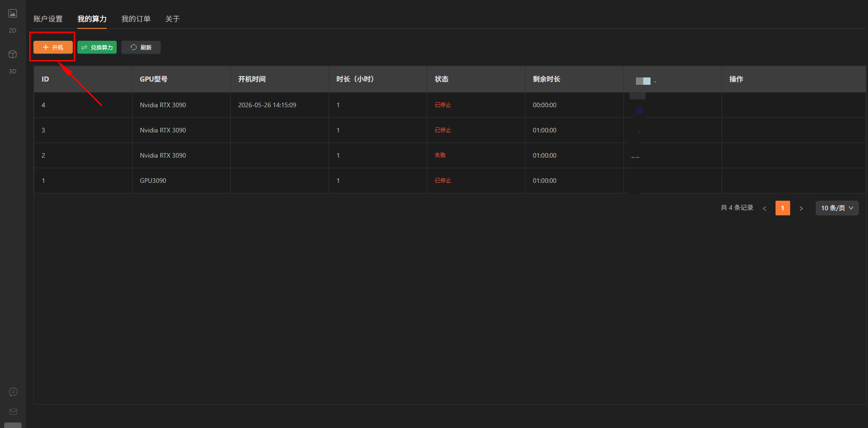This screenshot has height=428, width=868.
Task: Click the 已停止 status in row 1
Action: point(443,181)
